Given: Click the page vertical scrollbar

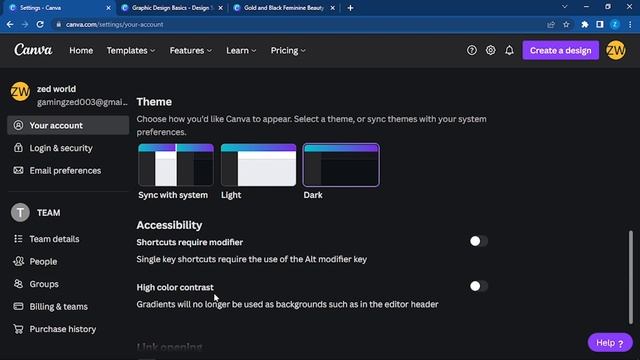Looking at the screenshot, I should click(x=631, y=278).
